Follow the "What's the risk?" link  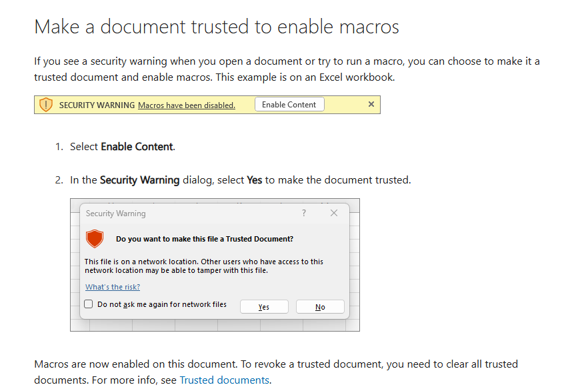112,287
